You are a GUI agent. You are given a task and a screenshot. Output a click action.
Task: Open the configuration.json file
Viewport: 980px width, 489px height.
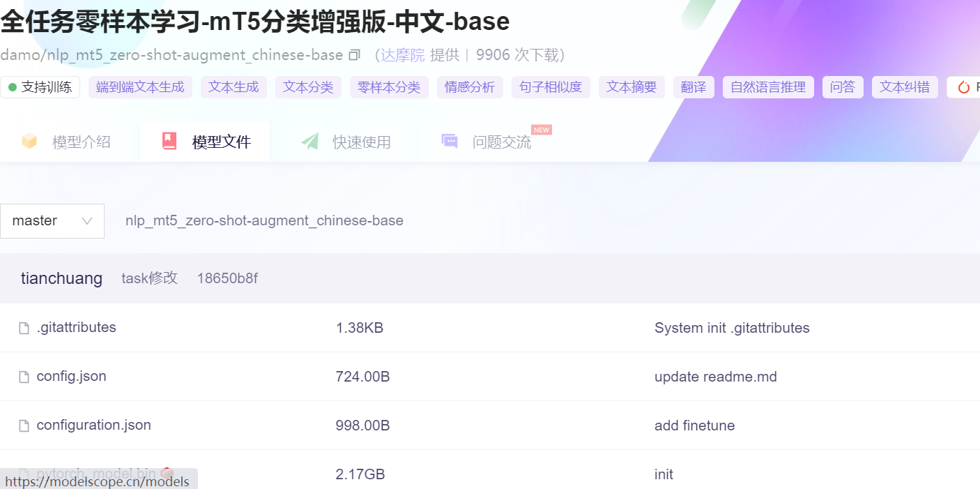point(93,426)
